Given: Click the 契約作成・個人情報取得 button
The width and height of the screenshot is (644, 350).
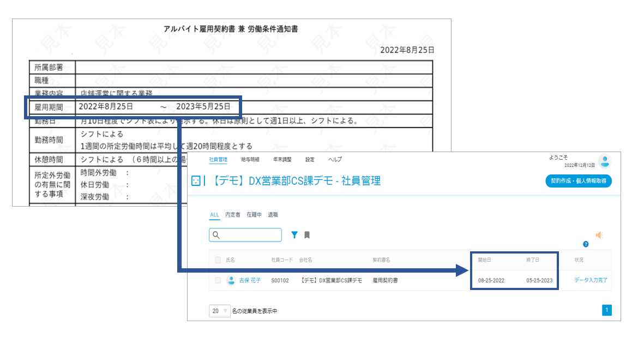Looking at the screenshot, I should 578,181.
